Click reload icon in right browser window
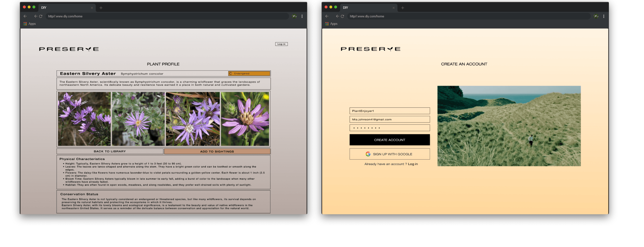The width and height of the screenshot is (644, 247). coord(342,16)
